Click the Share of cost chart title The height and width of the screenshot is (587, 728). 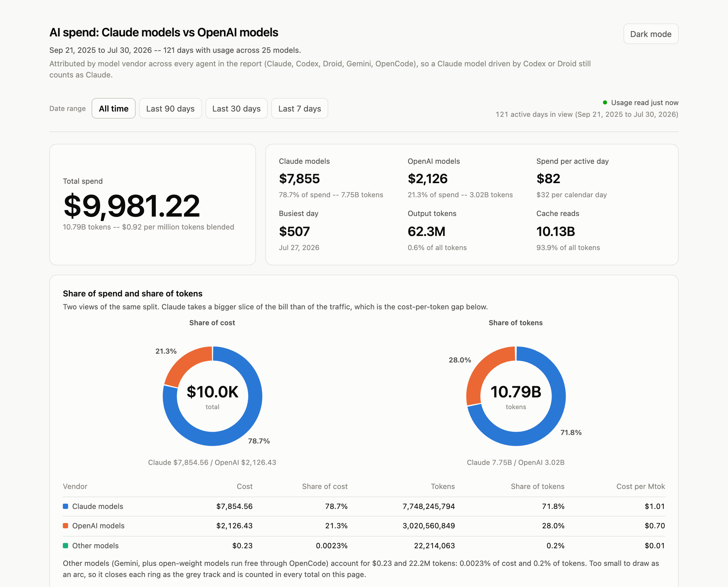212,323
